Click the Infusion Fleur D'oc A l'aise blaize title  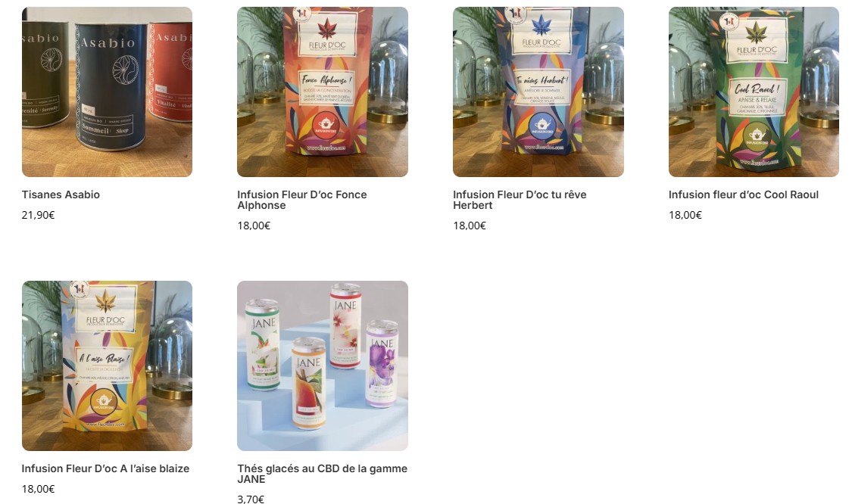point(105,468)
